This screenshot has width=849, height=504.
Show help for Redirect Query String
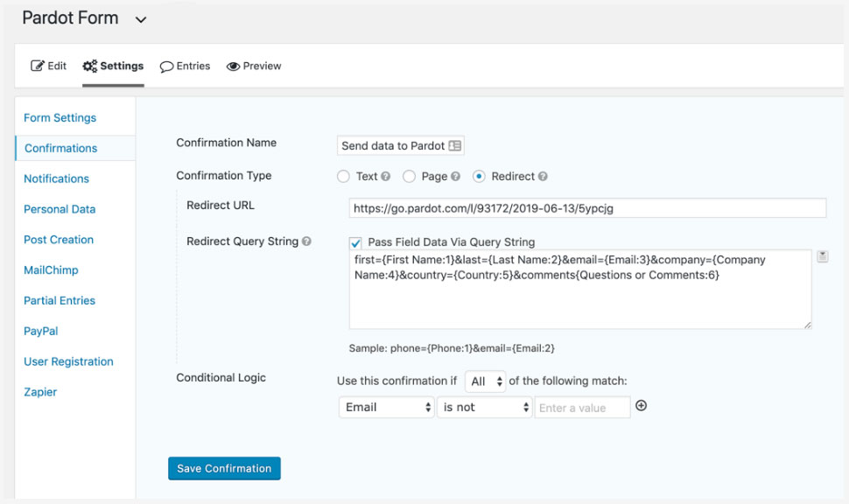(x=306, y=241)
